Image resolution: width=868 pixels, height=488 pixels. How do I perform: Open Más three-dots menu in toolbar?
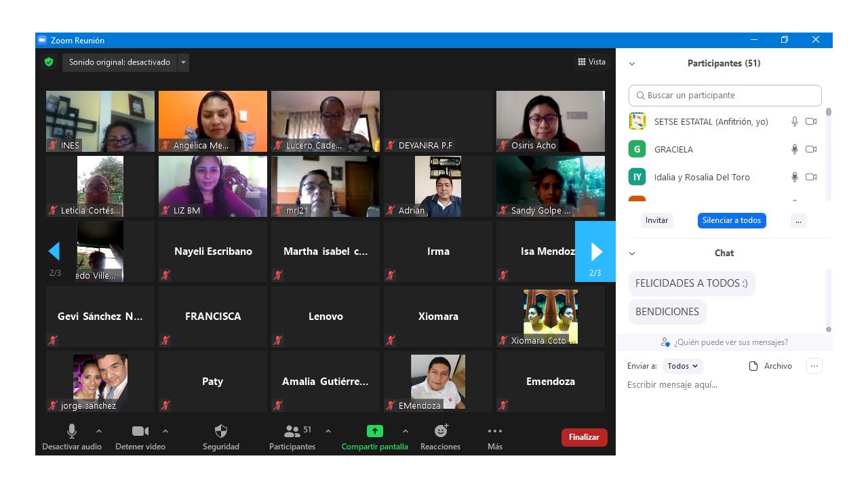(x=495, y=437)
